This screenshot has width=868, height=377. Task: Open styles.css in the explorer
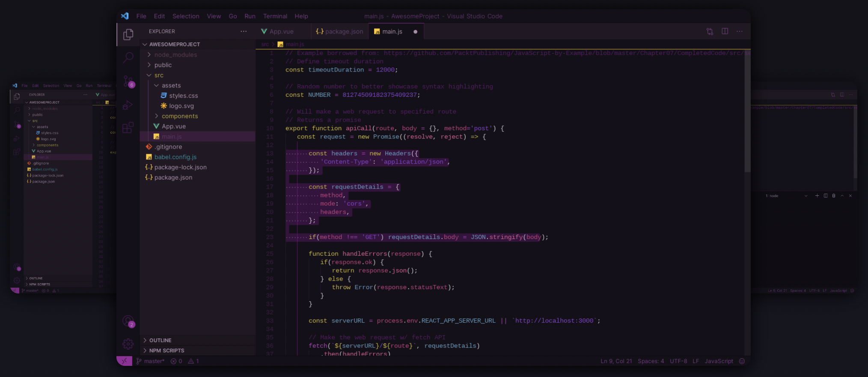pyautogui.click(x=198, y=96)
